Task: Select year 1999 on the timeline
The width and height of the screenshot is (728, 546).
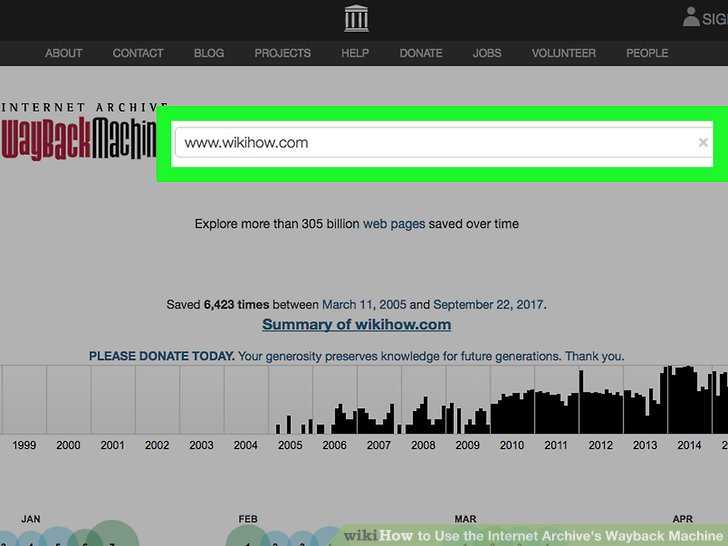Action: [24, 445]
